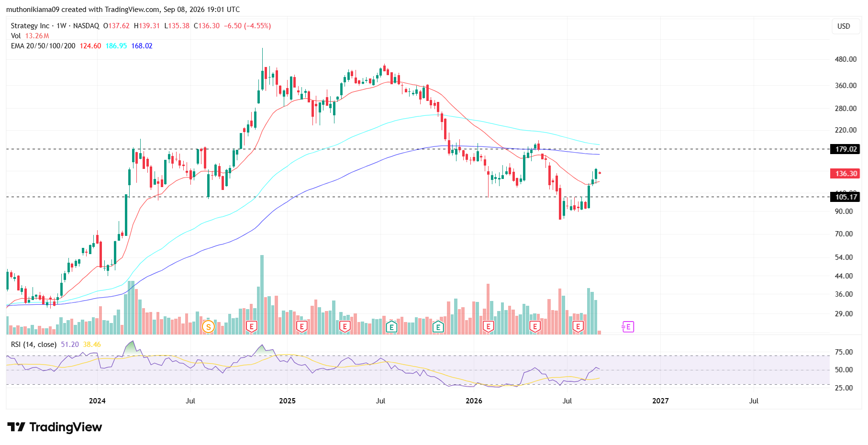Image resolution: width=868 pixels, height=445 pixels.
Task: Click the red E marker just right of 2025
Action: pos(301,327)
